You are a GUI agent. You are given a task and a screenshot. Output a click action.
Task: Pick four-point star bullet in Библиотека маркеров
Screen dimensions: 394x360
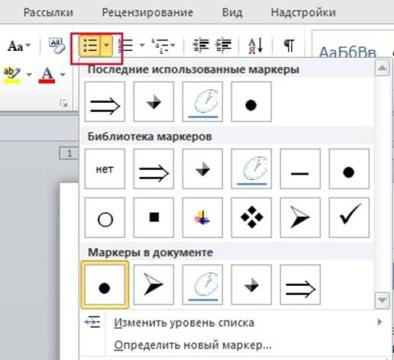(203, 169)
